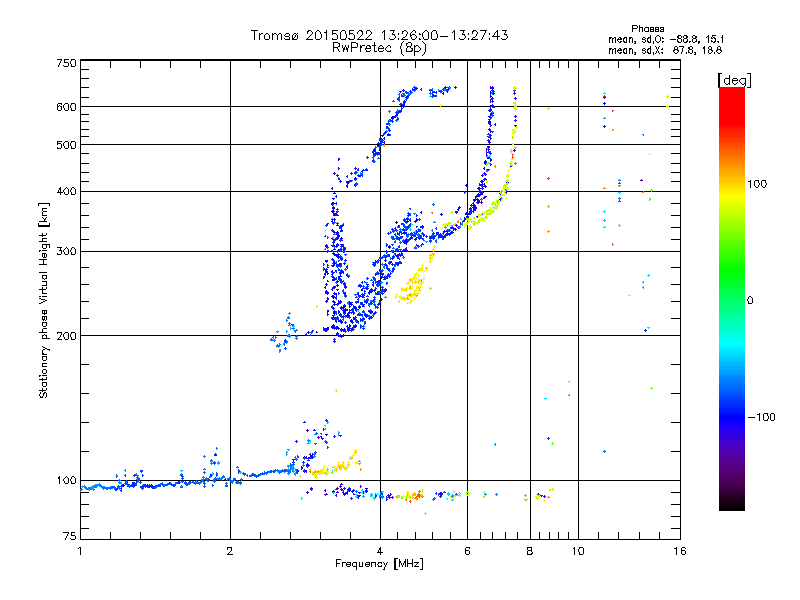
Task: Click the x-axis '1' tick label
Action: [80, 551]
